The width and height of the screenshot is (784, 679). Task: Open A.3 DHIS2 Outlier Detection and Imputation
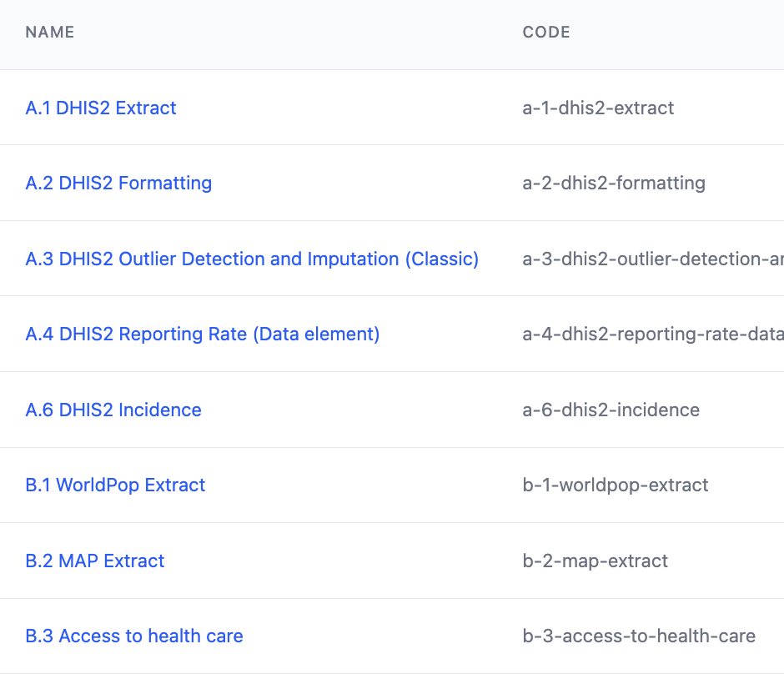point(252,259)
